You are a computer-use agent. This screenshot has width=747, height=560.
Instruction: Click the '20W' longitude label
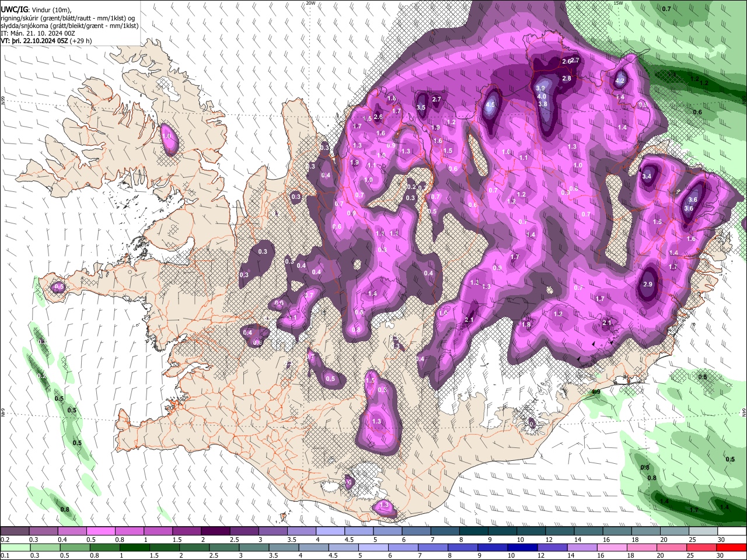coord(310,3)
